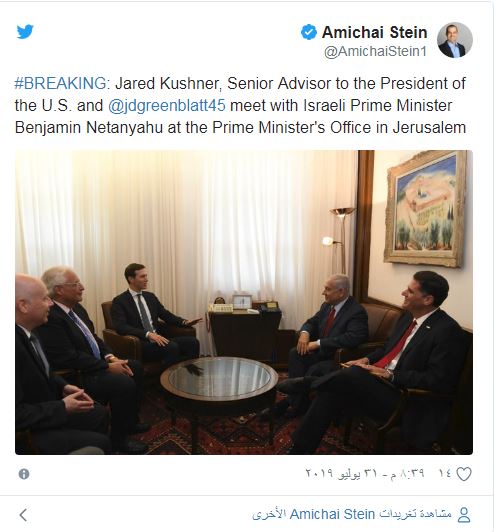Open Amichai Stein's profile picture
Image resolution: width=494 pixels, height=532 pixels.
click(x=455, y=40)
